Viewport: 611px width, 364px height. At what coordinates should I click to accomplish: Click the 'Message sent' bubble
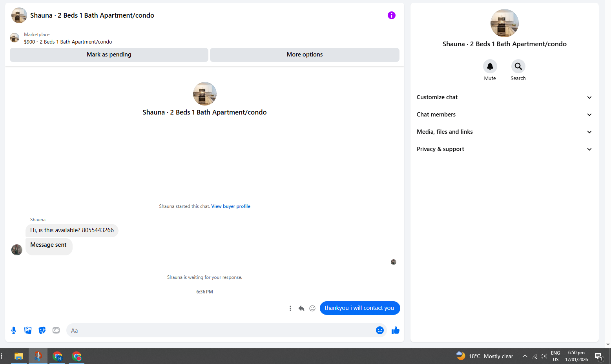pyautogui.click(x=49, y=246)
